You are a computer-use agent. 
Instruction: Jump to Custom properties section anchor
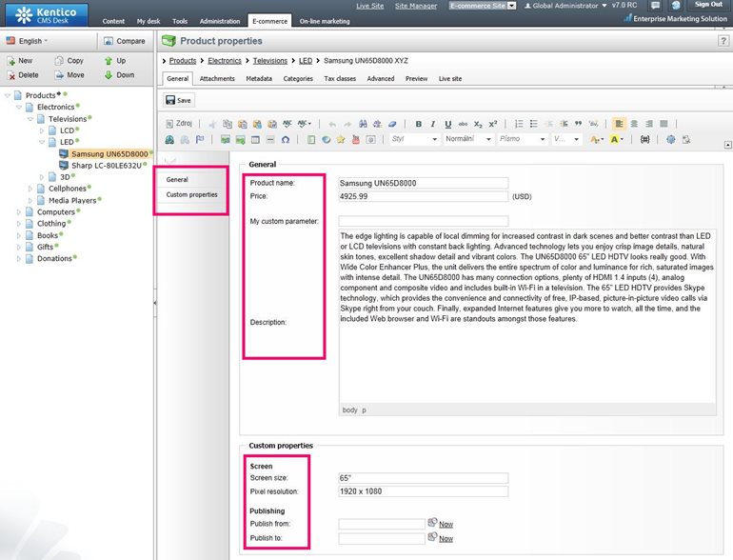tap(191, 194)
